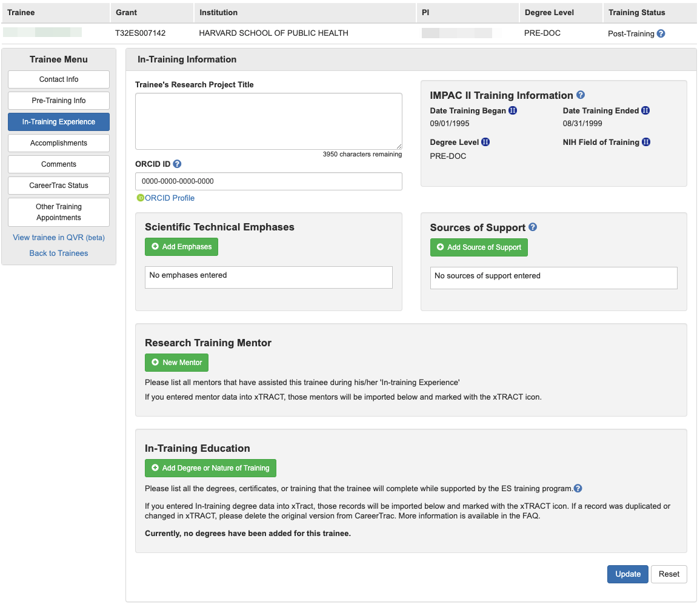Click the Research Project Title text area
This screenshot has height=607, width=700.
[268, 121]
